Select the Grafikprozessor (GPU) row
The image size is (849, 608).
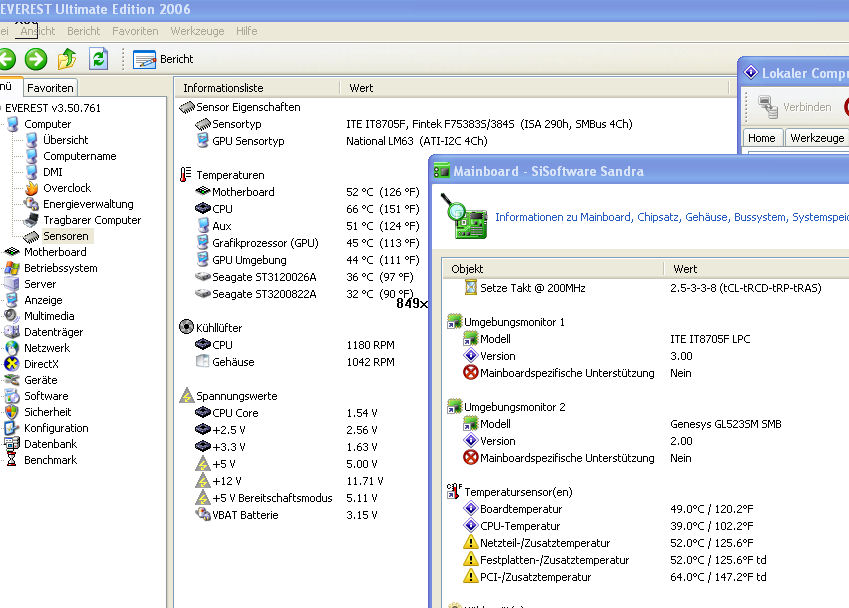tap(307, 243)
